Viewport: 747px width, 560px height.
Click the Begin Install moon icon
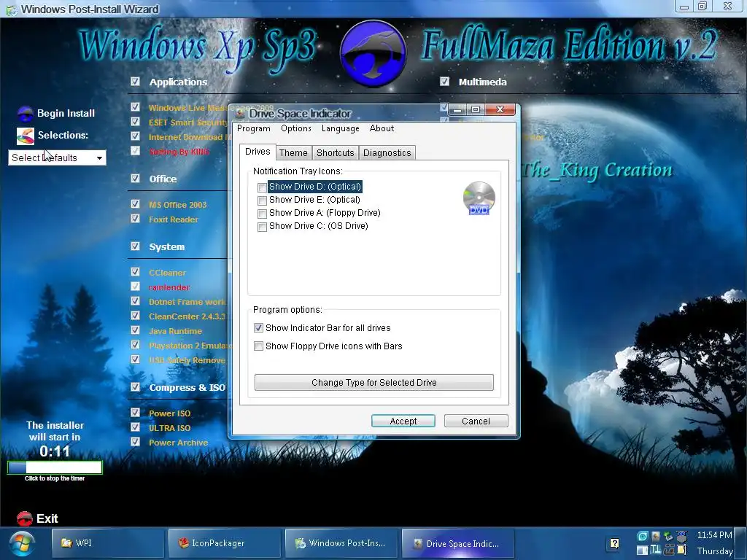pyautogui.click(x=26, y=114)
